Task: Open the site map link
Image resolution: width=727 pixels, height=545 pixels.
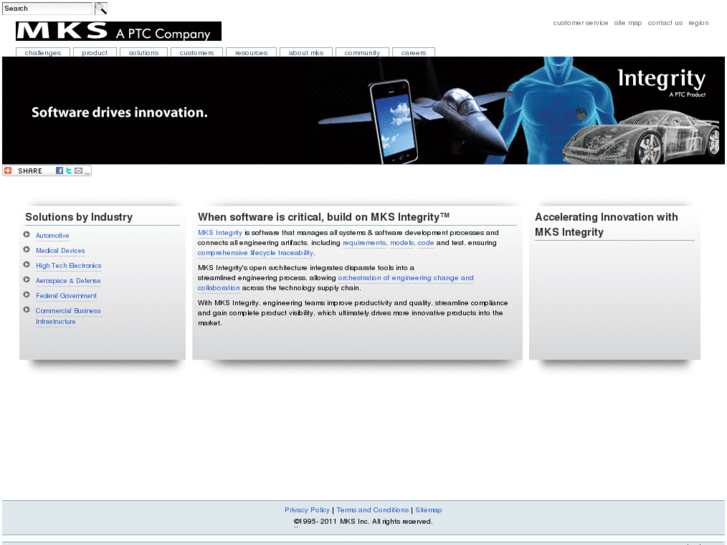Action: (x=628, y=23)
